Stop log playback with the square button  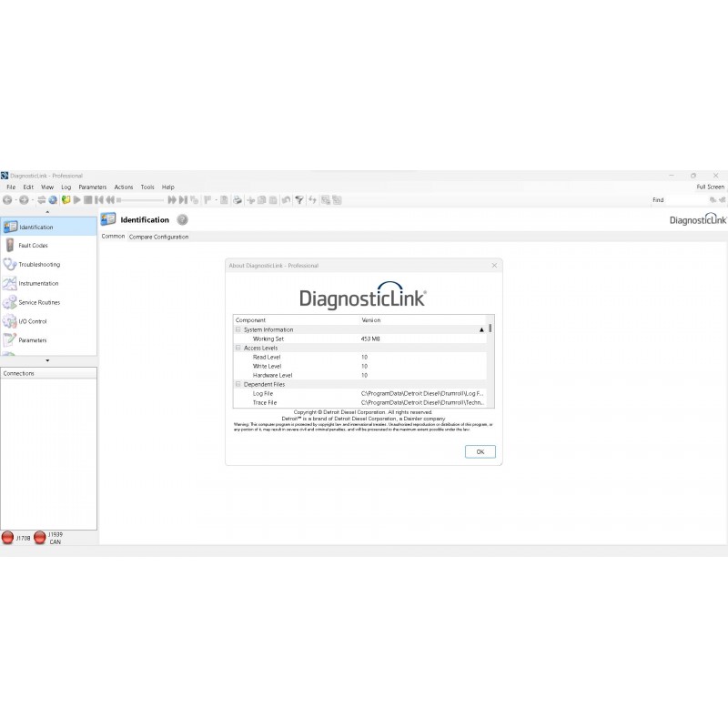87,200
